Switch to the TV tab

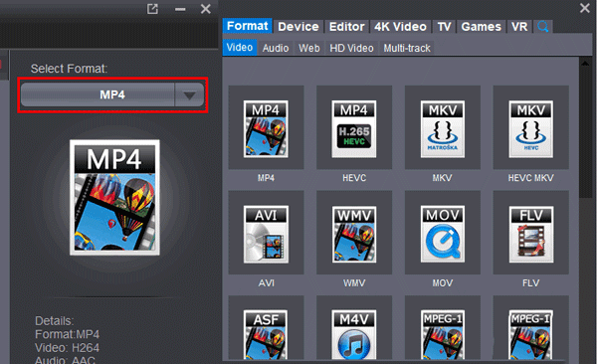click(444, 27)
